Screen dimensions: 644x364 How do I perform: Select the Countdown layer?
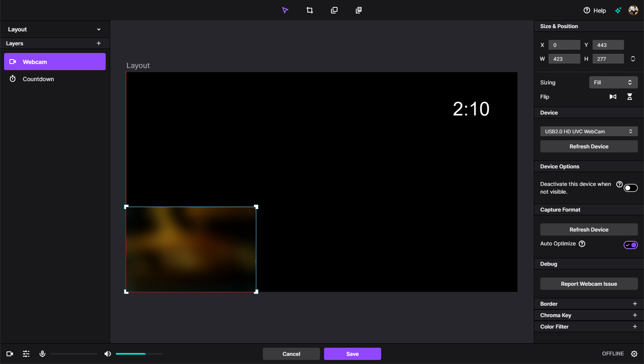click(38, 79)
